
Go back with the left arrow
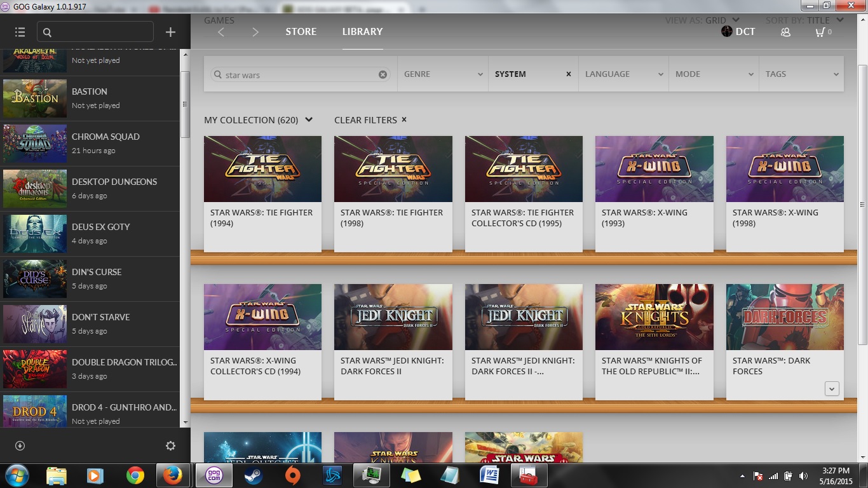[221, 32]
